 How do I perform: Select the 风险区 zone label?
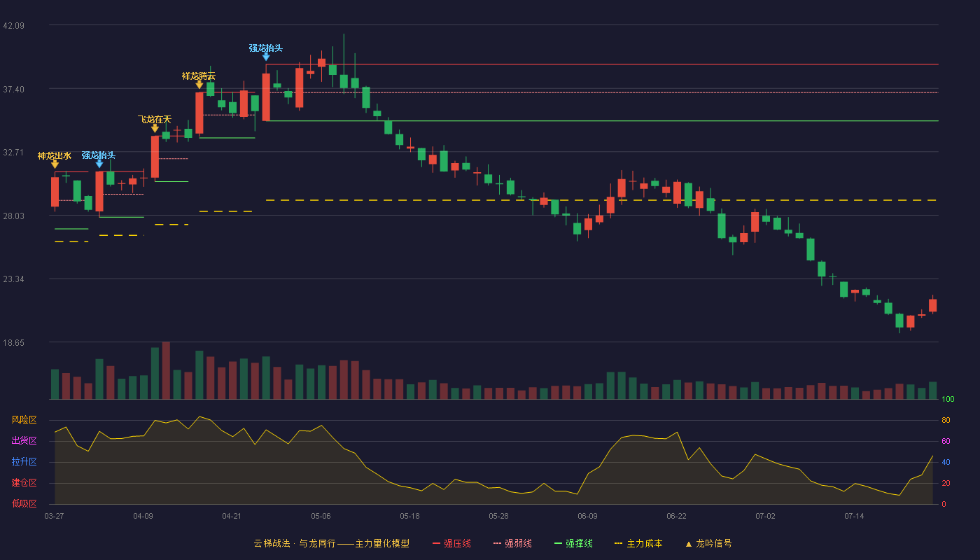24,420
